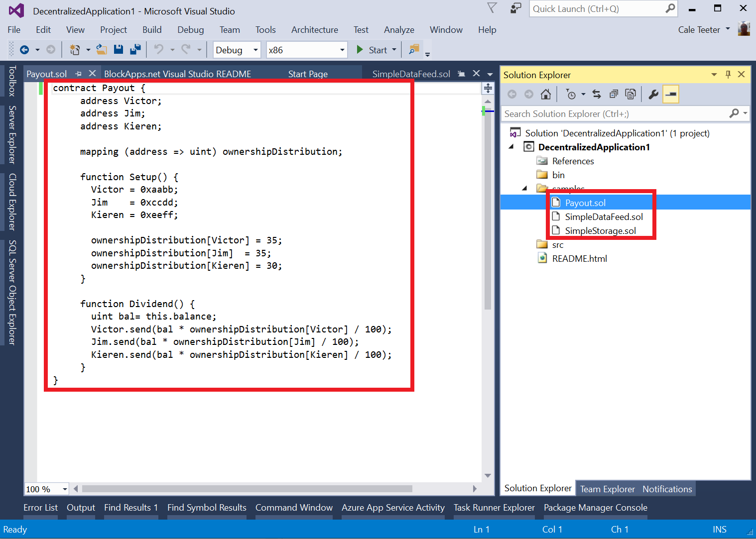Viewport: 756px width, 539px height.
Task: Click the Open File folder icon
Action: [102, 50]
